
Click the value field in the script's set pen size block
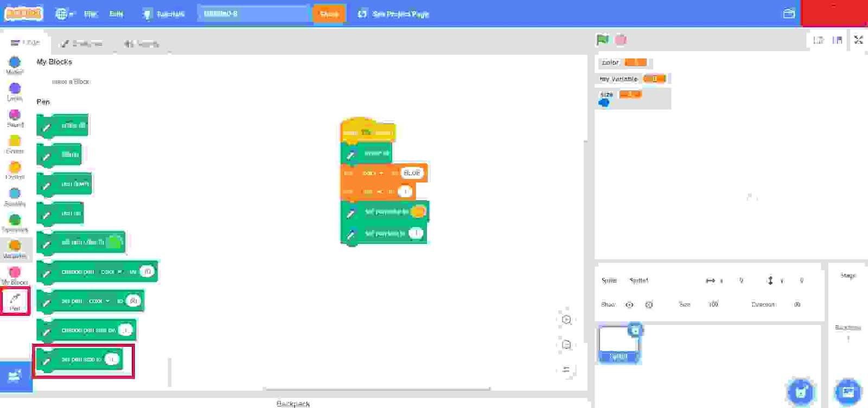[416, 233]
